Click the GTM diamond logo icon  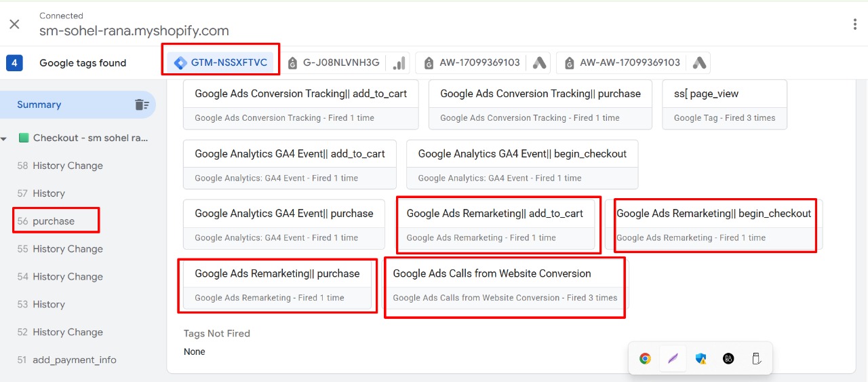pyautogui.click(x=180, y=63)
